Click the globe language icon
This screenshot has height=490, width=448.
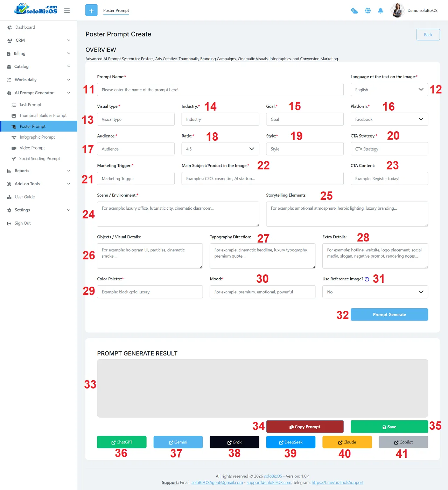[x=367, y=10]
